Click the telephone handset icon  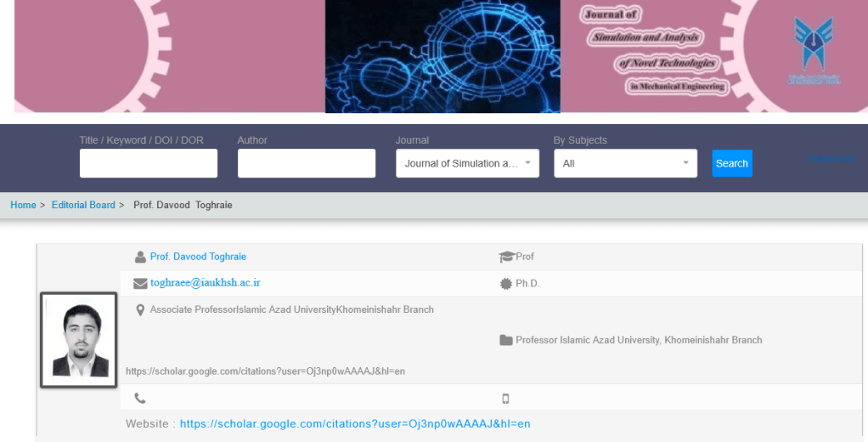(x=140, y=398)
